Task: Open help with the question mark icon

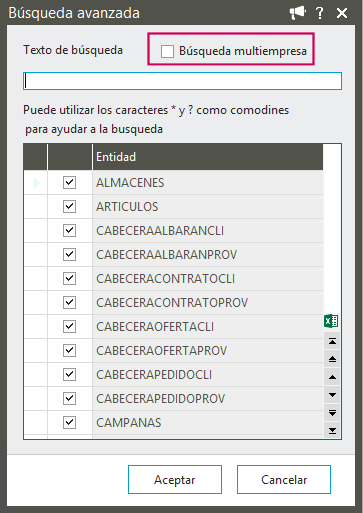Action: coord(319,13)
